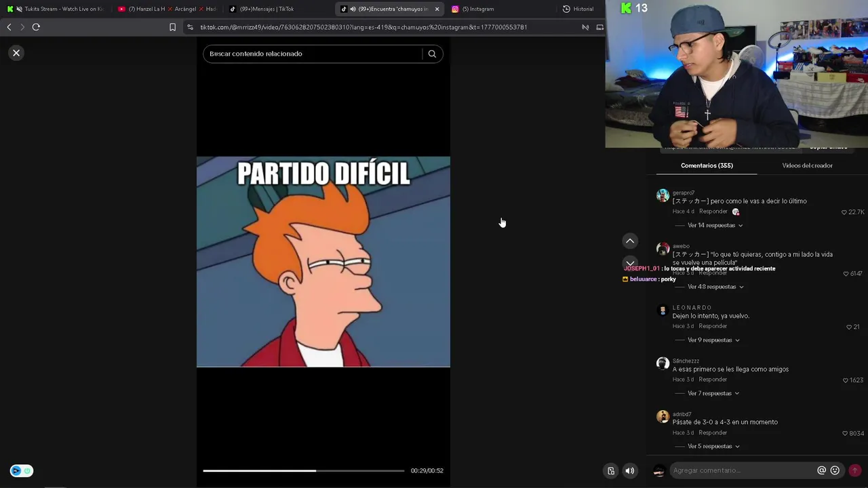Click the '00:29/00:52' video time display
The height and width of the screenshot is (488, 868).
(427, 470)
